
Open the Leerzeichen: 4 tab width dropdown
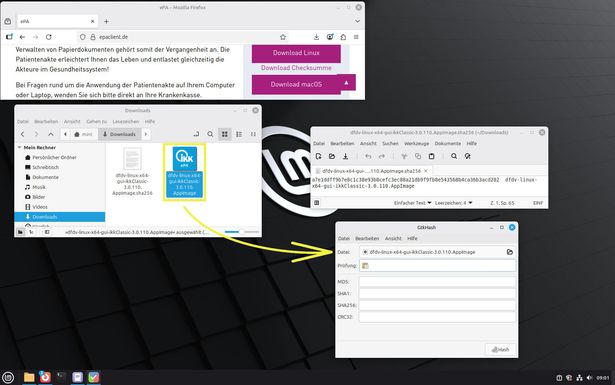454,203
